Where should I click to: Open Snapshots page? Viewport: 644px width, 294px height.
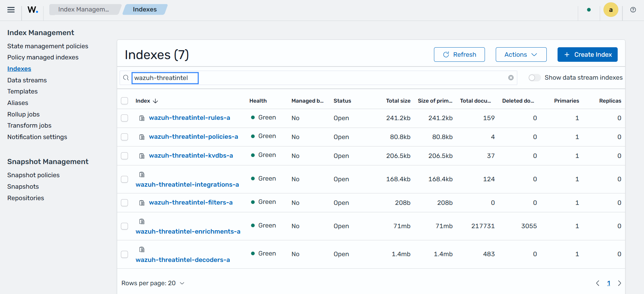23,187
